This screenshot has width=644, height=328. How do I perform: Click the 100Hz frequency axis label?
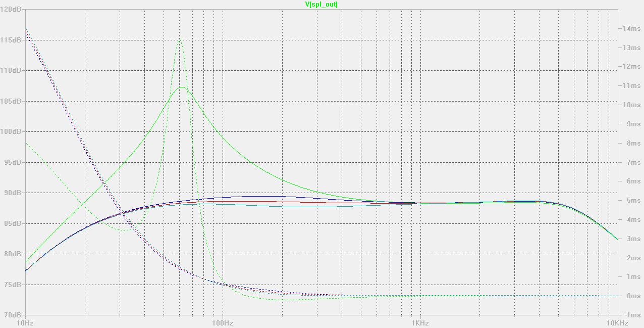pyautogui.click(x=223, y=322)
